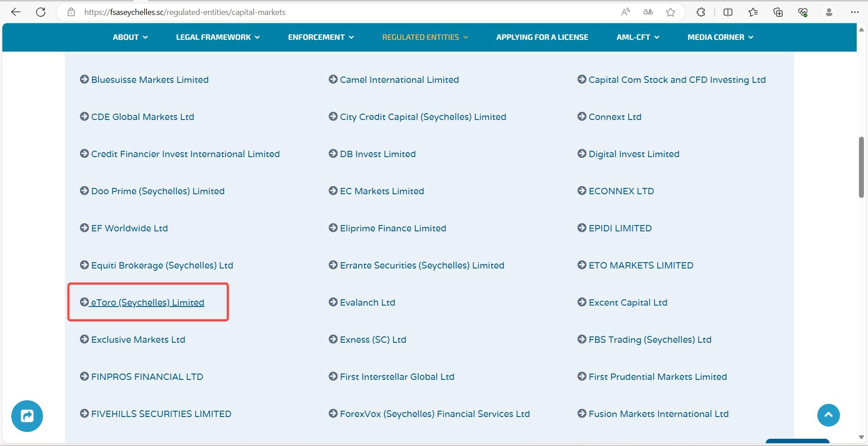Open CDE Global Markets Ltd entry
The image size is (868, 446).
coord(142,117)
